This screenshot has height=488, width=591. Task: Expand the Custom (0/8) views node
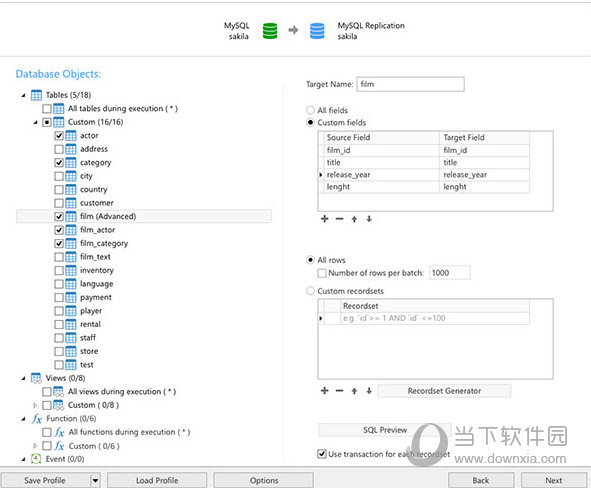point(35,405)
